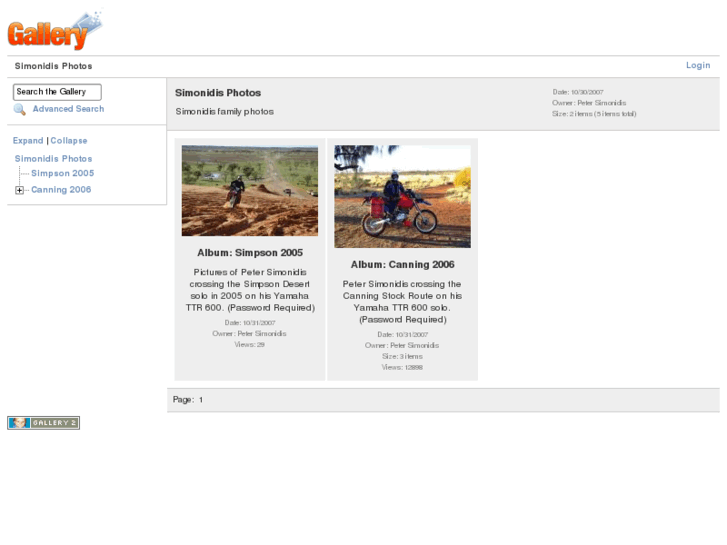Click the Simonidis Photos main heading

218,93
